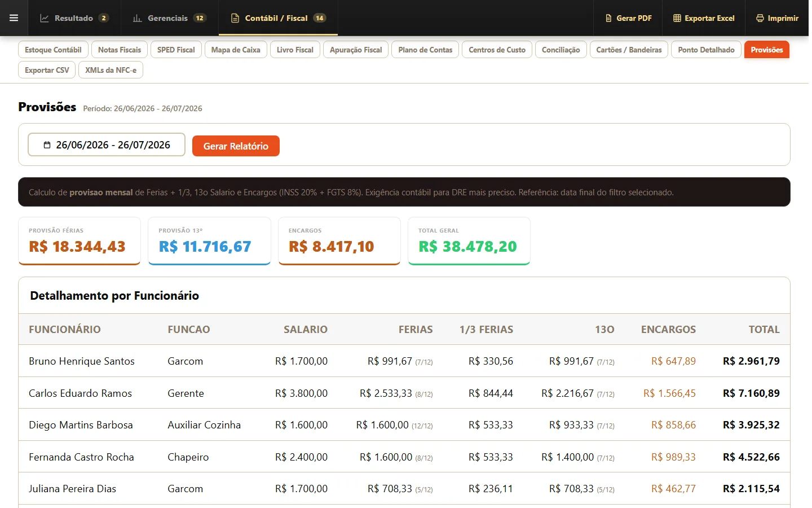Click the ENCARGOS column header
The image size is (812, 508).
click(x=668, y=329)
